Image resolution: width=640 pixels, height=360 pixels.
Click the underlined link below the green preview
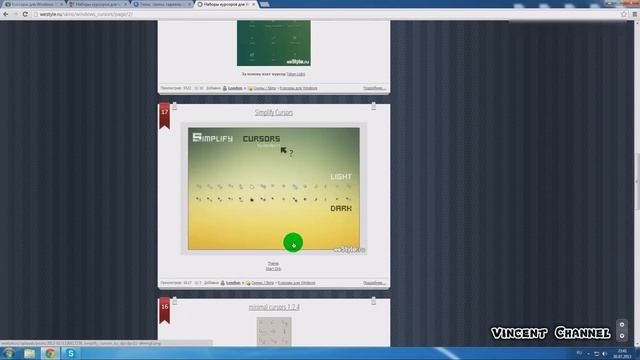(296, 74)
